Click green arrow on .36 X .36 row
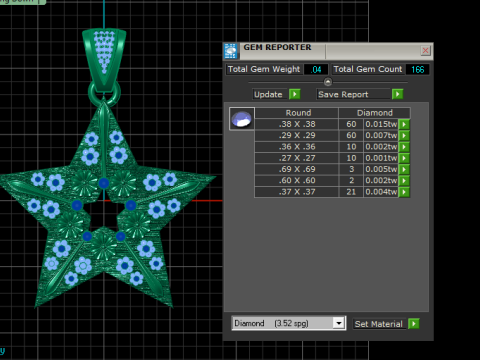This screenshot has height=360, width=480. pyautogui.click(x=404, y=147)
